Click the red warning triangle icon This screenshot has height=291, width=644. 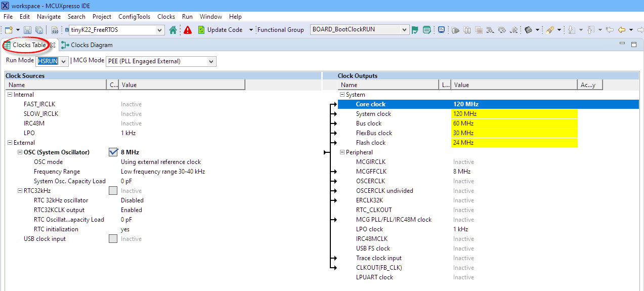pyautogui.click(x=188, y=30)
